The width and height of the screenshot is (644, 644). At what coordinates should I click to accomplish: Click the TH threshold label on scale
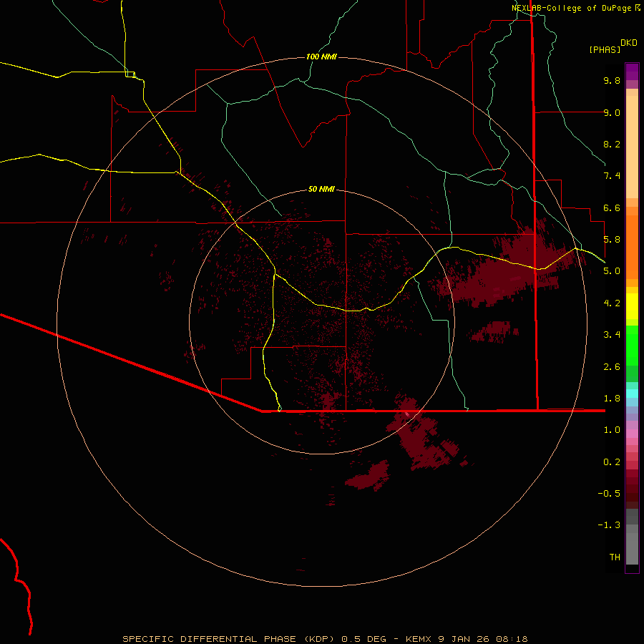[x=615, y=557]
